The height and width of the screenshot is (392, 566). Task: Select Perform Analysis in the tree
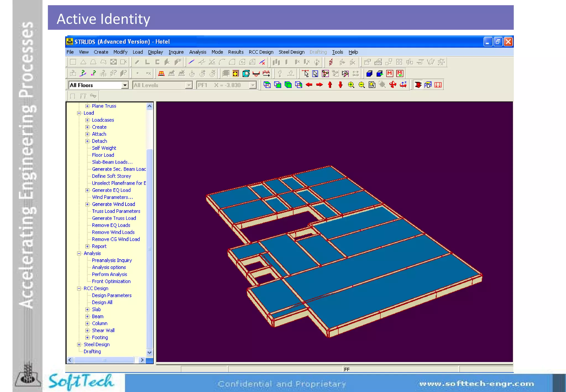tap(109, 274)
